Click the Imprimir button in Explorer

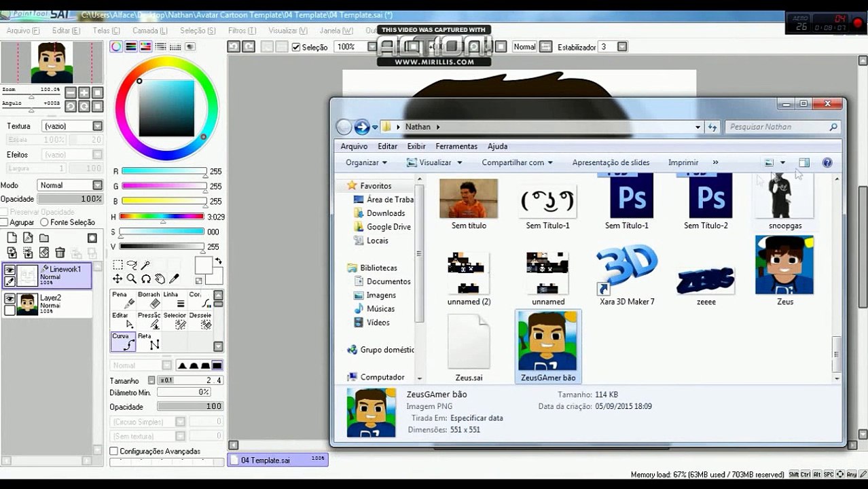point(683,162)
